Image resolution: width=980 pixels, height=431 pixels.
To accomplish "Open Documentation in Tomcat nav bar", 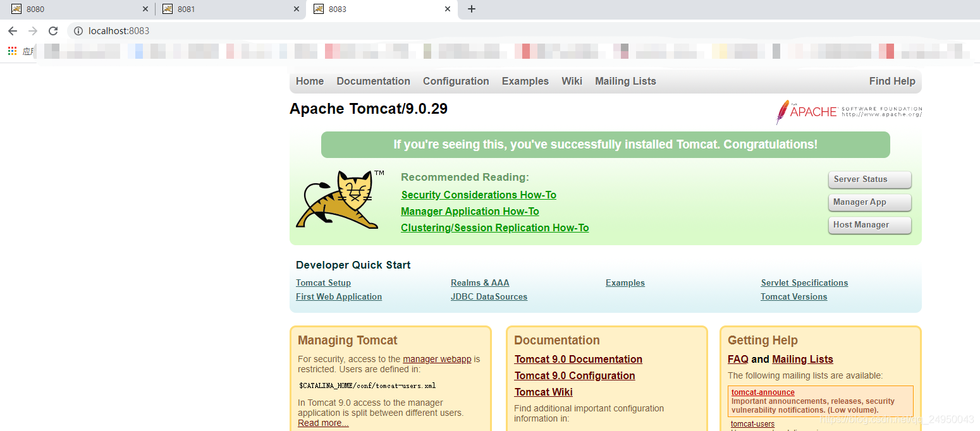I will (x=373, y=81).
